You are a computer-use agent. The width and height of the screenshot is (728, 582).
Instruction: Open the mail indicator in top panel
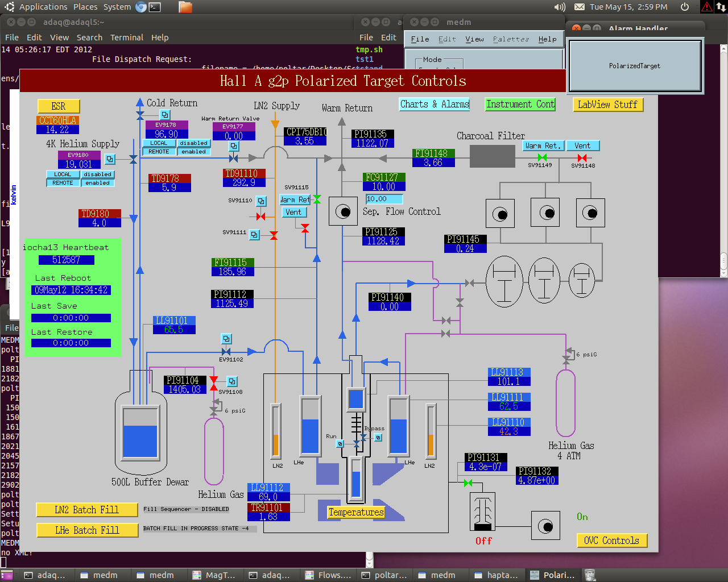point(579,7)
